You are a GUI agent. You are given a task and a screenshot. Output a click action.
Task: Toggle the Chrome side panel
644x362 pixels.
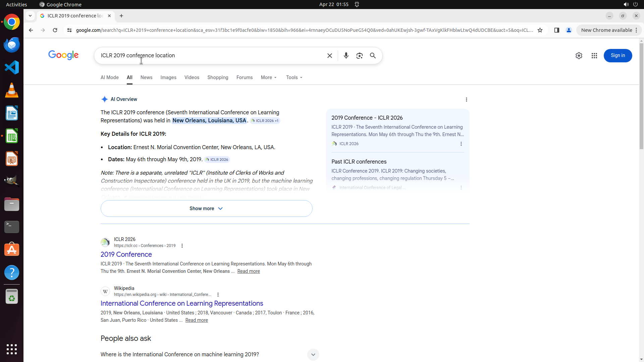[556, 30]
